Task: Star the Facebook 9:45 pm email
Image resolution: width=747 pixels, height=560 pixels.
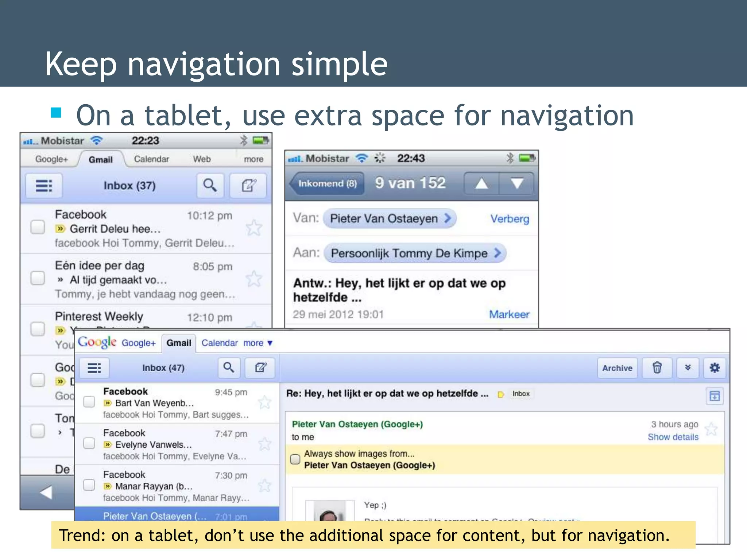Action: pos(264,402)
